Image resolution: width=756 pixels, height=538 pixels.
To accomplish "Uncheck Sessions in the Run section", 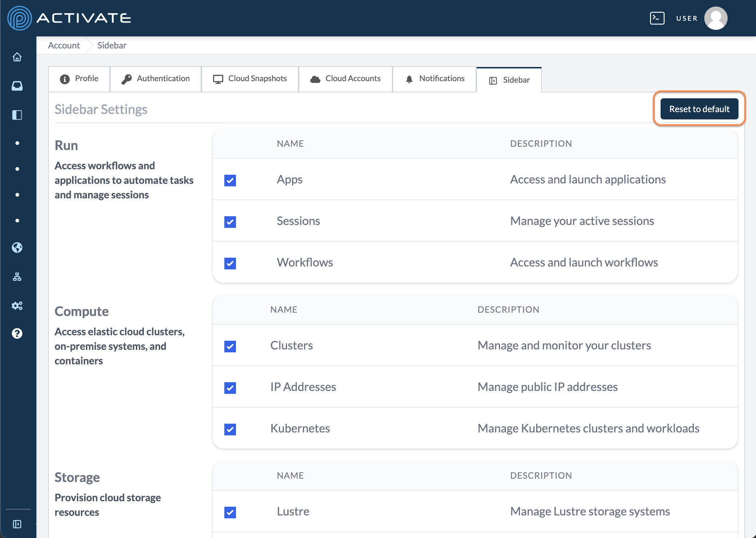I will point(230,221).
